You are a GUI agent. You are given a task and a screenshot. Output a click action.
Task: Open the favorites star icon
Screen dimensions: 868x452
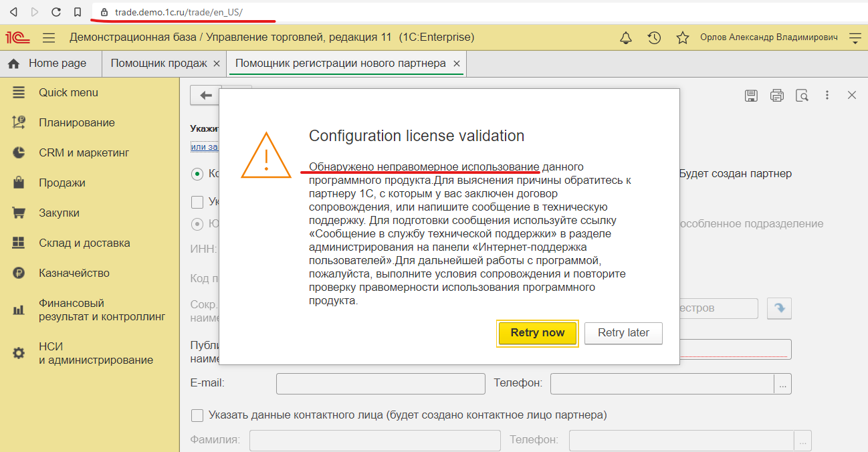(x=682, y=38)
